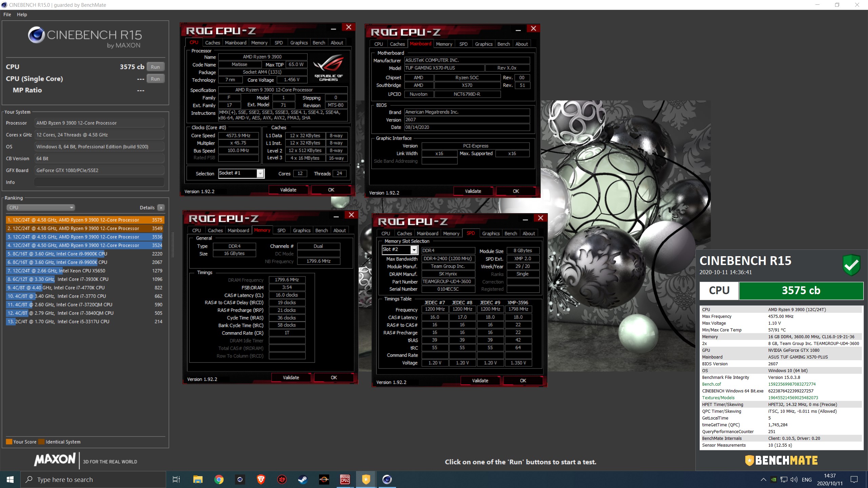Switch to ROG CPU-Z taskbar icon
Screen dimensions: 868x488
pos(345,479)
